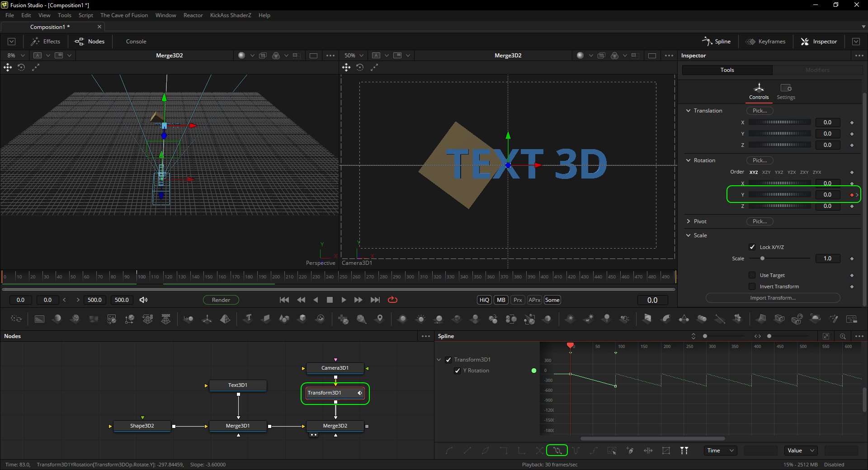Click the rotate tool in right viewer
868x470 pixels.
point(360,67)
